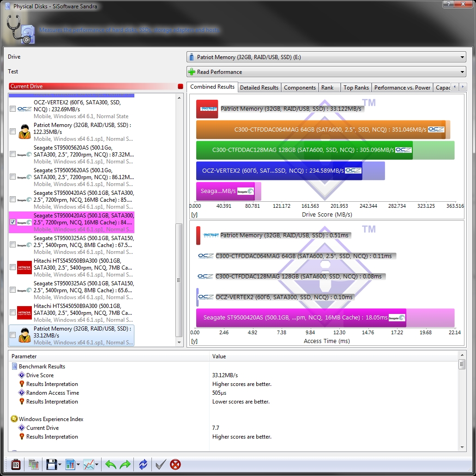The width and height of the screenshot is (476, 476).
Task: Click the tab strip scroll-left arrow
Action: coord(455,87)
